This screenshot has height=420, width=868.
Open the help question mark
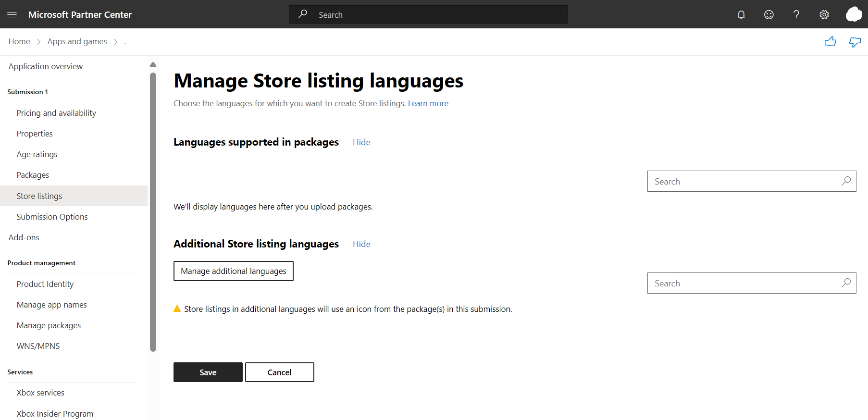(x=796, y=15)
